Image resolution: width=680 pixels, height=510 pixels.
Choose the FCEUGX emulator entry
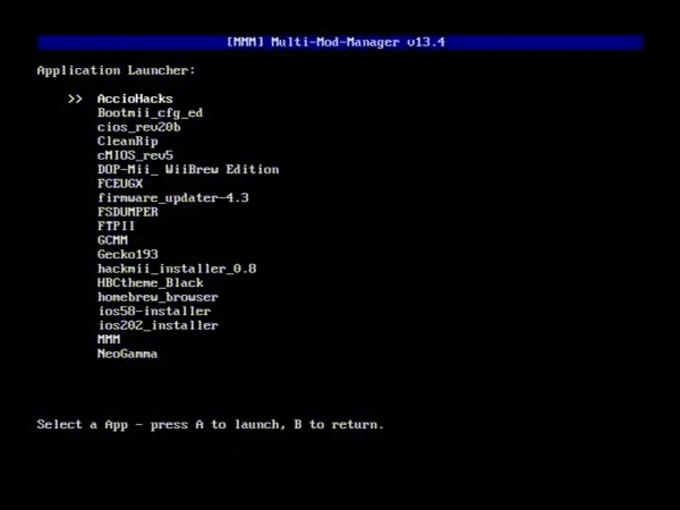(x=120, y=184)
